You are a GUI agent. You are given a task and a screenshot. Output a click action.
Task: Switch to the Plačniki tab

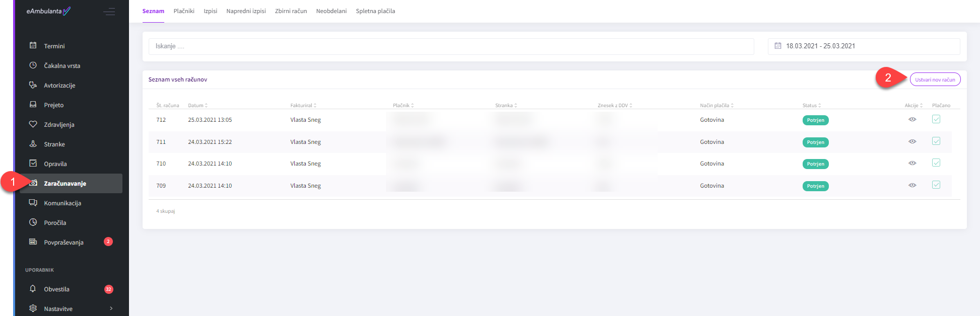point(184,11)
